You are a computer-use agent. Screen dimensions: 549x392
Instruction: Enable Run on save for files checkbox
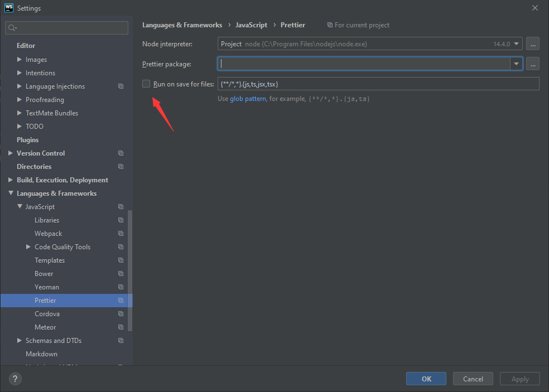click(x=146, y=84)
